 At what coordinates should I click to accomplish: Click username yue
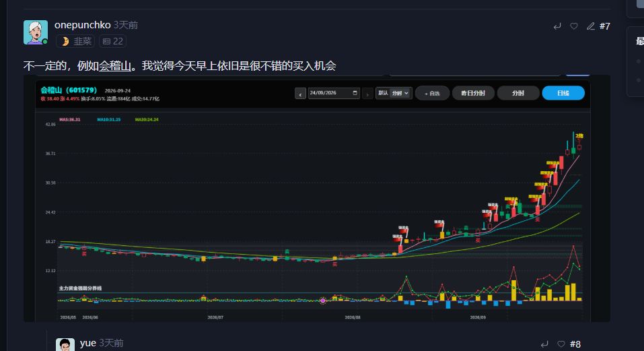tap(88, 343)
